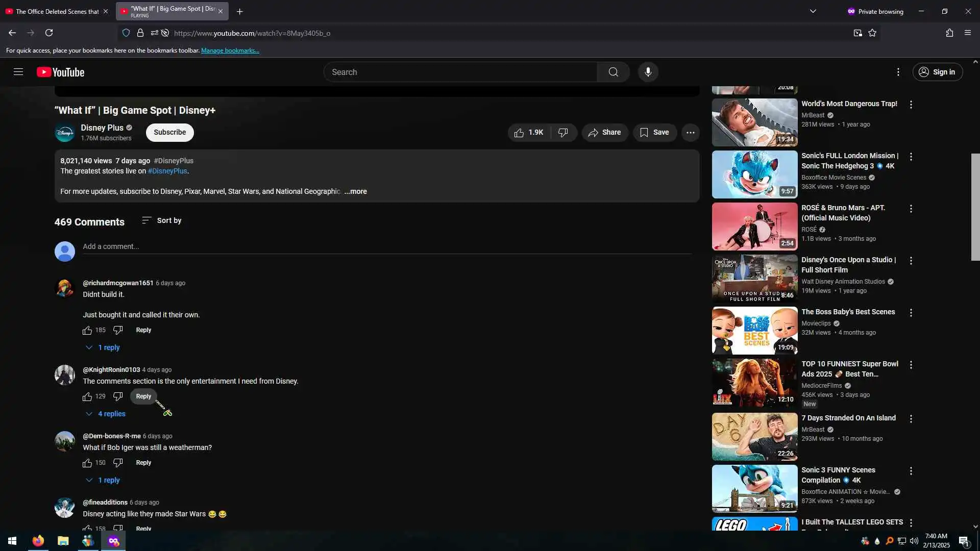This screenshot has width=980, height=551.
Task: Open options for World's Most Dangerous Trap video
Action: click(911, 105)
